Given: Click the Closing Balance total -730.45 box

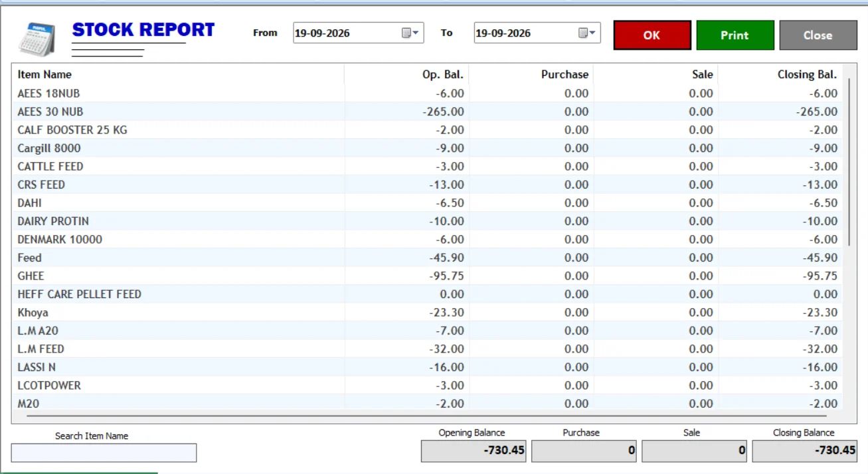Looking at the screenshot, I should click(804, 451).
